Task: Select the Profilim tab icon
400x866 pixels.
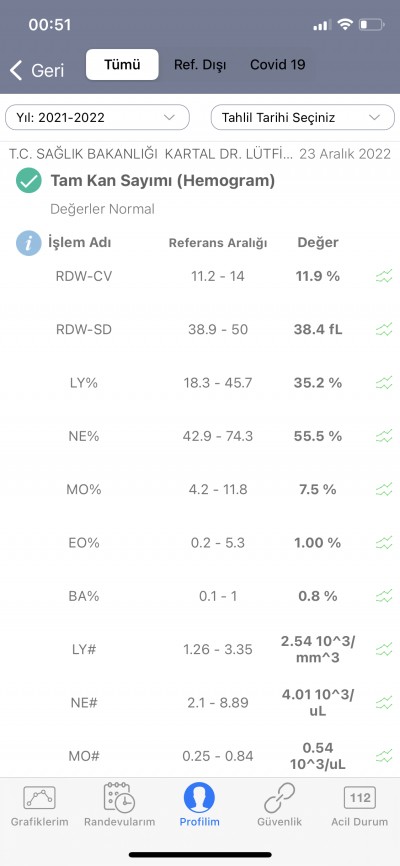Action: (x=199, y=798)
